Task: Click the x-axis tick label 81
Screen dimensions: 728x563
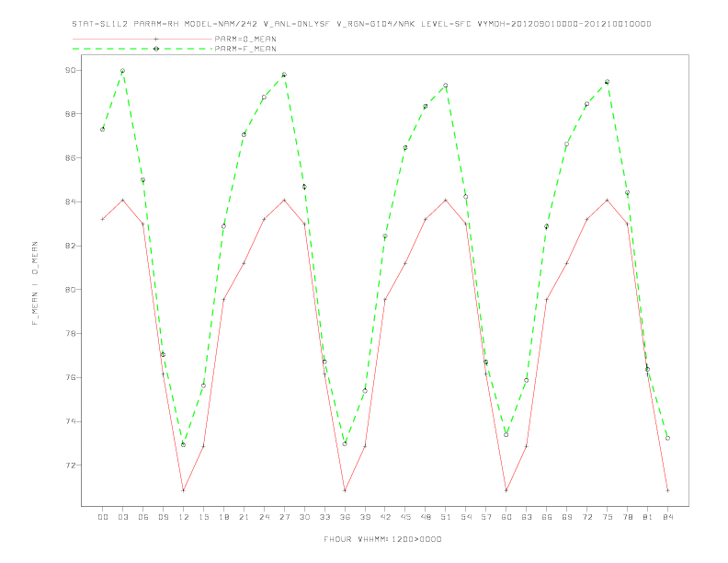Action: coord(648,517)
